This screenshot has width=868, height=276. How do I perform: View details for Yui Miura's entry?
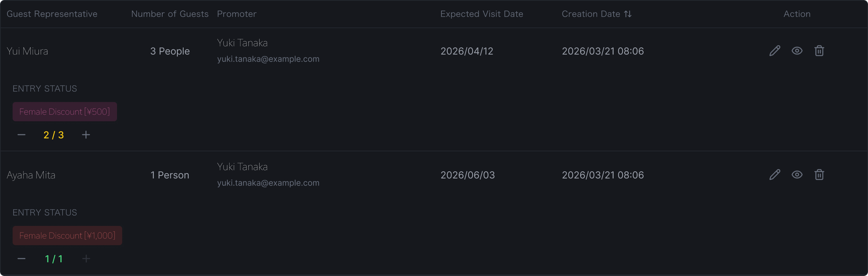click(x=797, y=51)
